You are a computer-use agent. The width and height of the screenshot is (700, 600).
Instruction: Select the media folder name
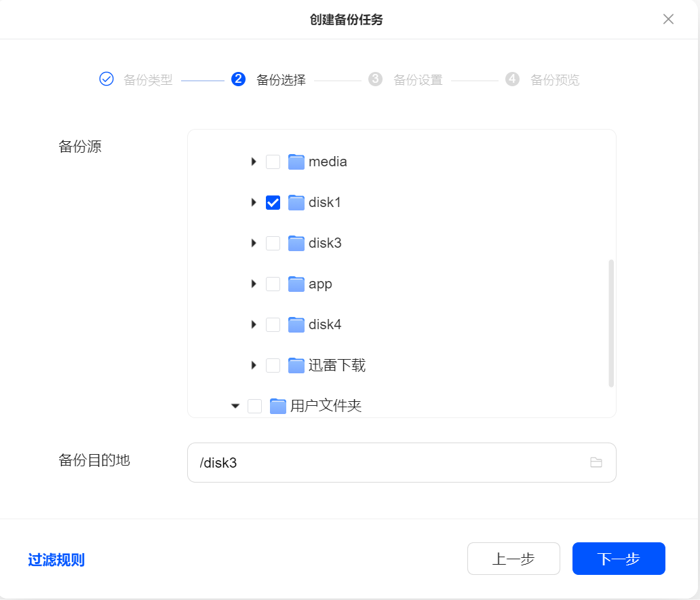pyautogui.click(x=328, y=162)
